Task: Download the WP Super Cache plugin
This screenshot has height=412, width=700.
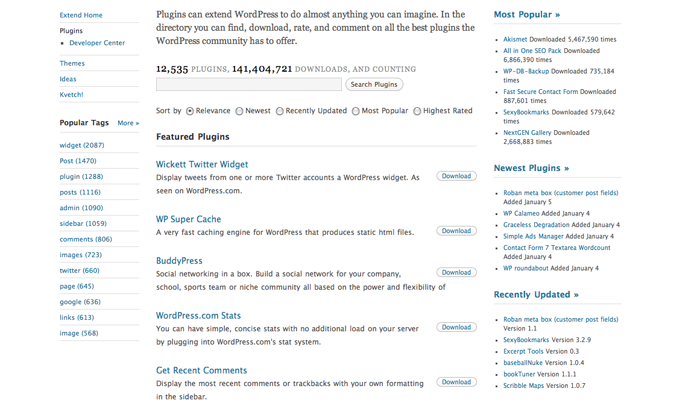Action: point(456,231)
